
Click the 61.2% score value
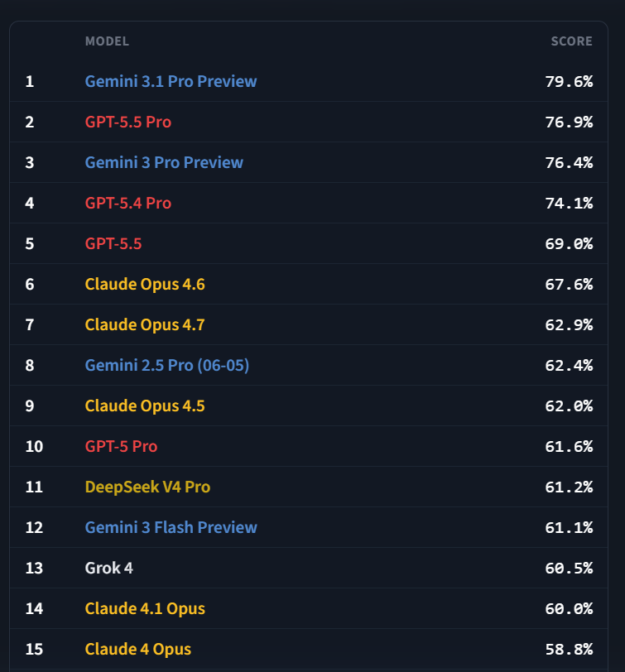[x=569, y=487]
